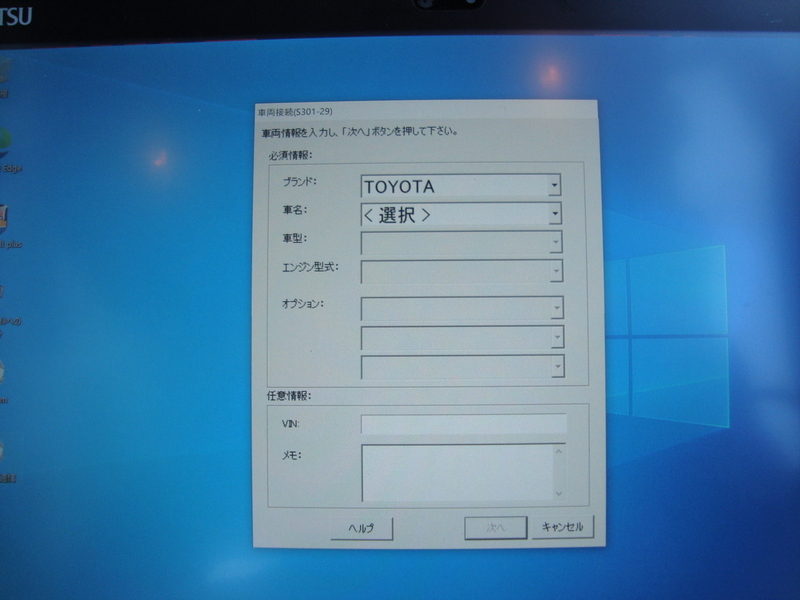Click the メモ scrollbar down arrow
The width and height of the screenshot is (800, 600).
pyautogui.click(x=559, y=493)
